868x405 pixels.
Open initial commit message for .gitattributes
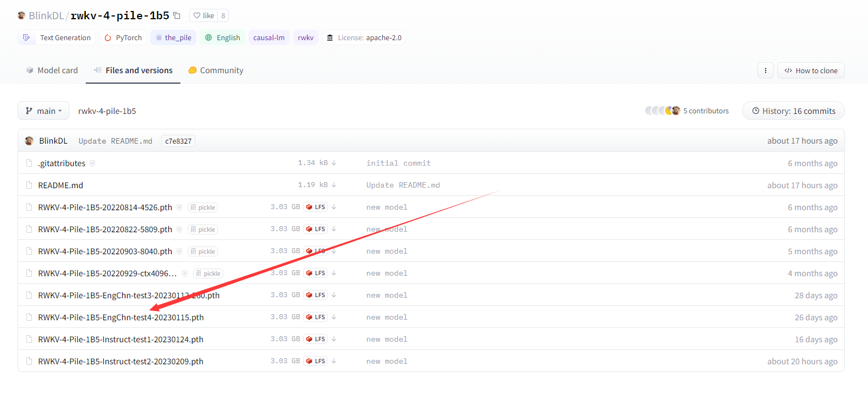pos(399,163)
